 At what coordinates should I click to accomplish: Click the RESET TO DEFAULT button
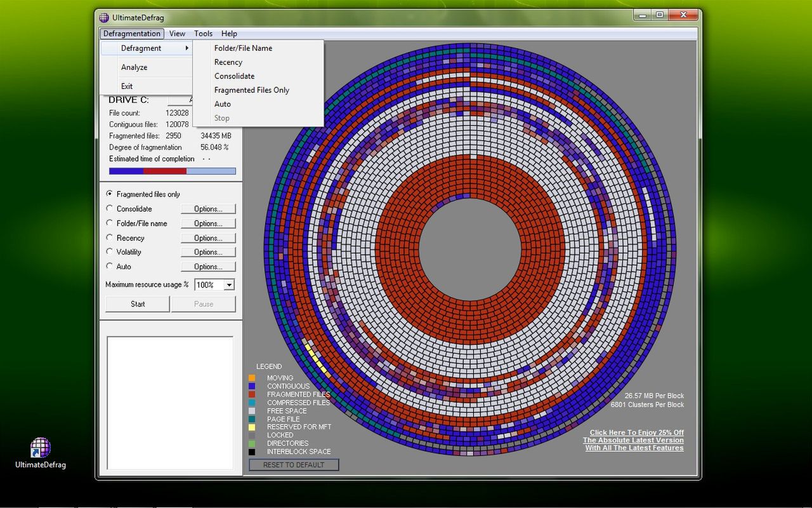click(x=294, y=465)
